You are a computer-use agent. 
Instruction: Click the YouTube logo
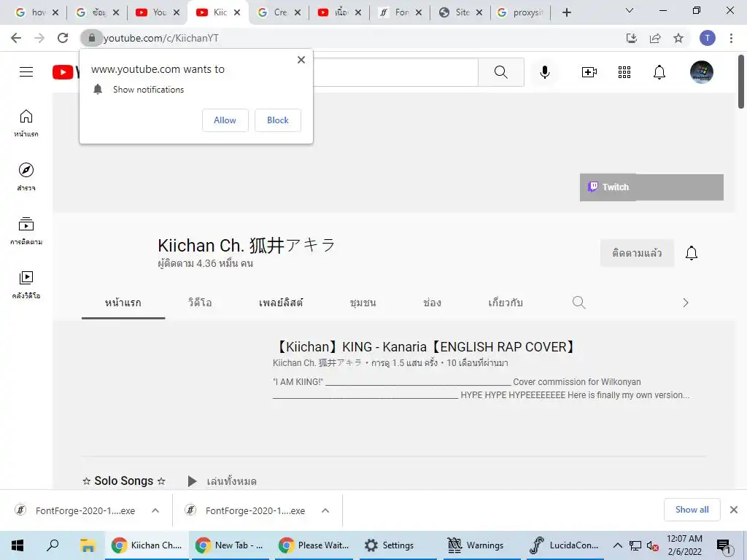65,72
